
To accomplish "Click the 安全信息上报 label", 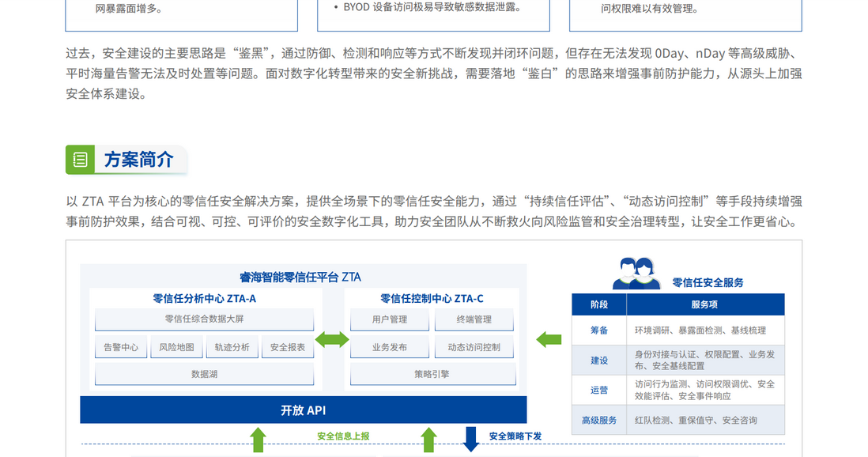I will (343, 436).
